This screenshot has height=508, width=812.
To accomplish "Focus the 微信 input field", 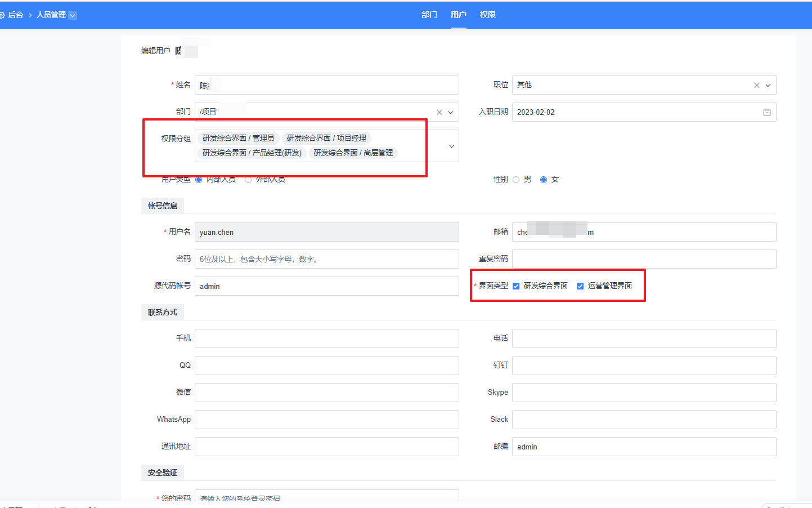I will (327, 393).
